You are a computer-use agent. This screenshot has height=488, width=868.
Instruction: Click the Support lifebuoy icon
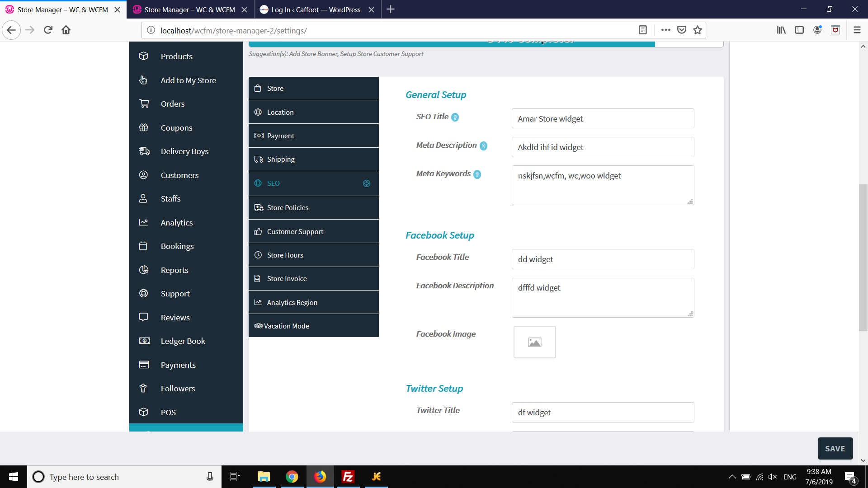point(144,293)
